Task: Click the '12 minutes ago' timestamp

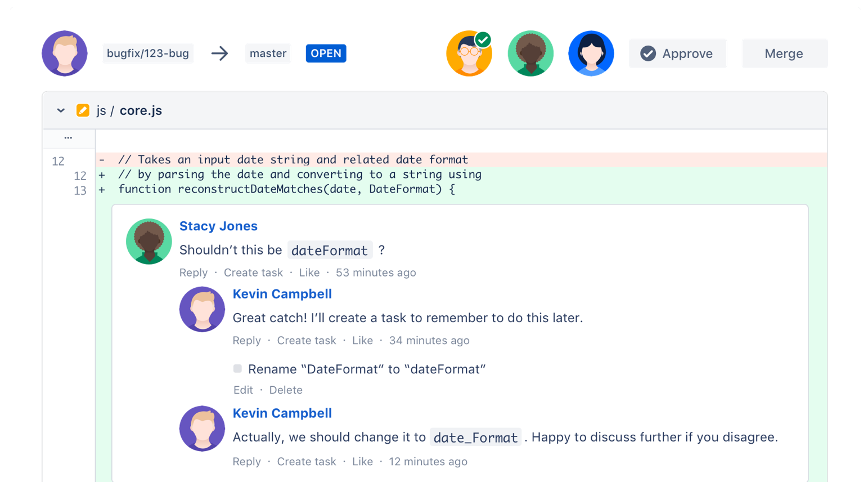Action: click(x=428, y=462)
